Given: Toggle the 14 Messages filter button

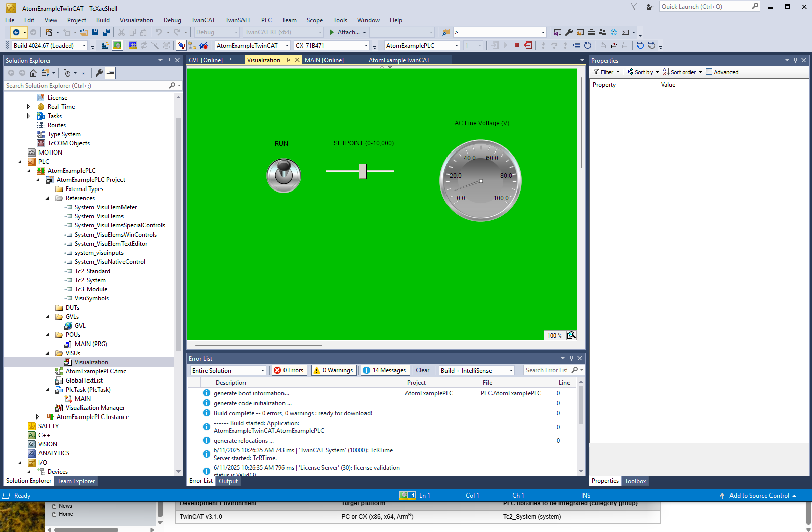Looking at the screenshot, I should click(x=385, y=370).
